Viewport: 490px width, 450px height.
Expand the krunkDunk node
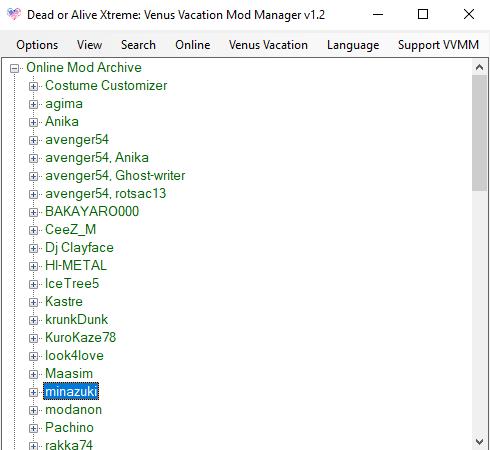click(x=33, y=320)
